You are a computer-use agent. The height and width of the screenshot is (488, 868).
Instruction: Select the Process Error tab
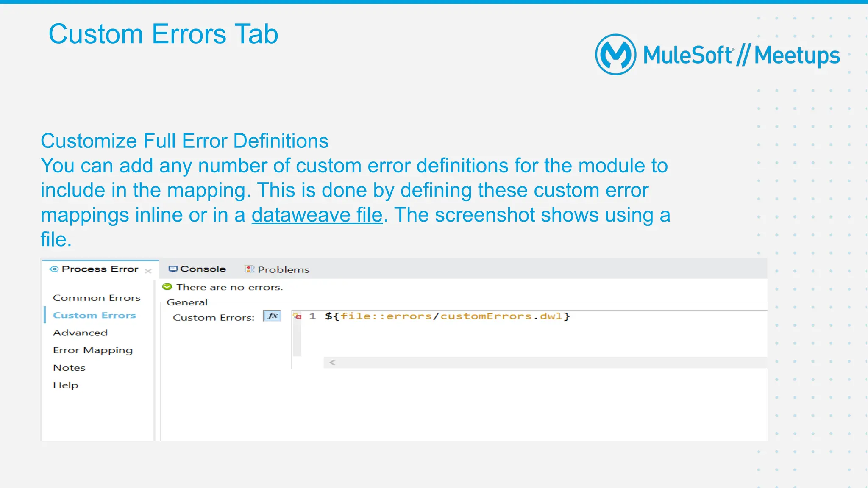100,269
